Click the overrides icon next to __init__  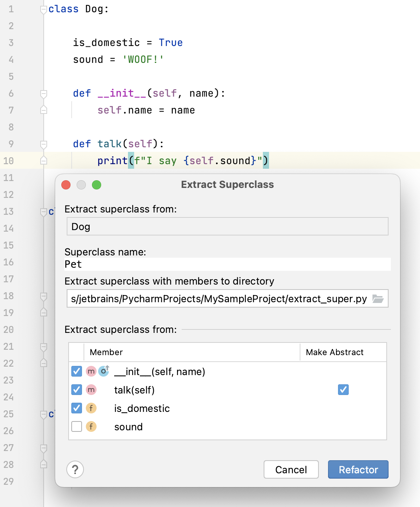(x=103, y=371)
